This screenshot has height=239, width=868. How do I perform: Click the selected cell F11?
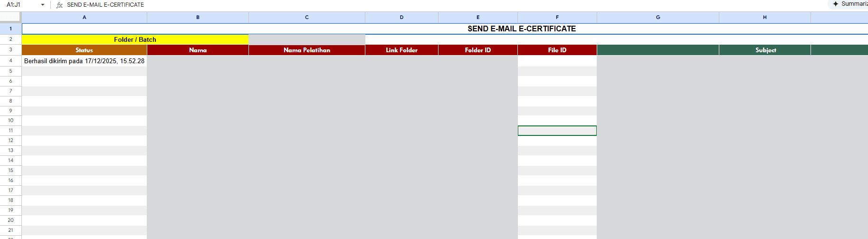[x=557, y=131]
